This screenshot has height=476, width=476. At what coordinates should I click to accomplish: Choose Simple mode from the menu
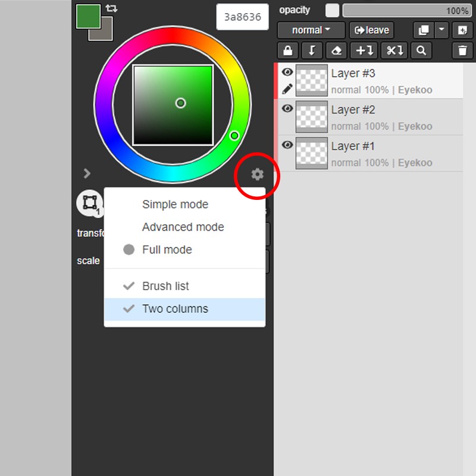[175, 205]
